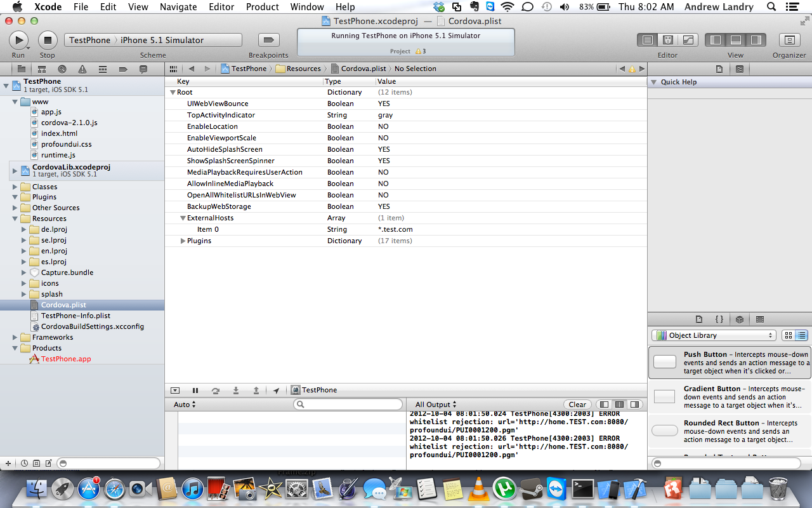Select index.html in the navigator
Viewport: 812px width, 508px height.
[x=59, y=133]
